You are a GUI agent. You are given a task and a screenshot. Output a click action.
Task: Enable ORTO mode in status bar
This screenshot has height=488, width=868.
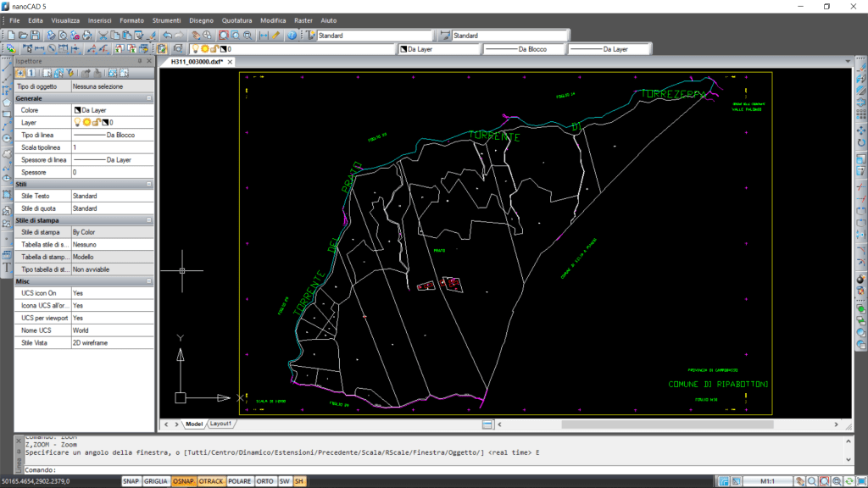tap(264, 481)
